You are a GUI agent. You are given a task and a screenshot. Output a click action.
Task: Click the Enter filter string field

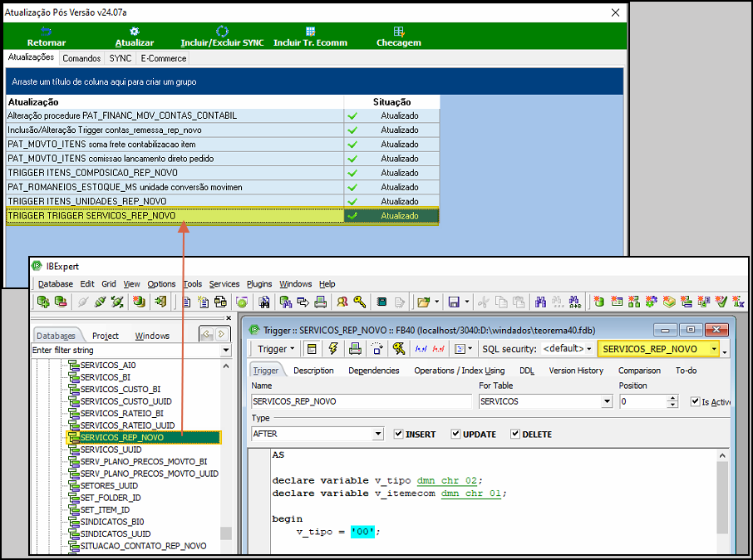click(x=126, y=350)
